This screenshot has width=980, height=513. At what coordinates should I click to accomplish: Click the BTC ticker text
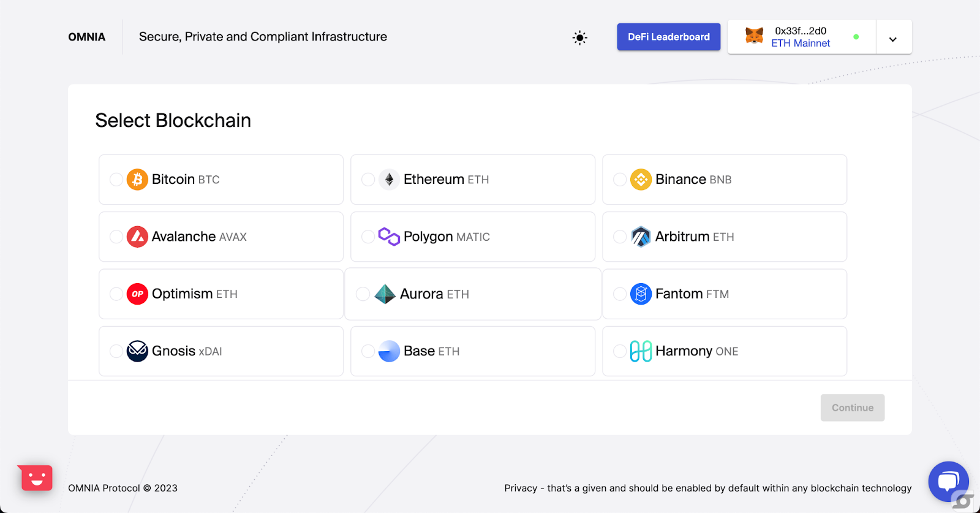click(209, 180)
